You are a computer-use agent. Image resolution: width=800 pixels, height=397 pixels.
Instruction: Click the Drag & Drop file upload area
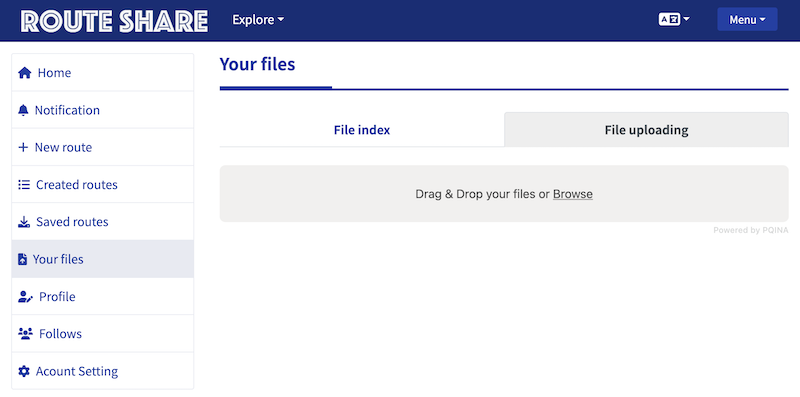[504, 193]
